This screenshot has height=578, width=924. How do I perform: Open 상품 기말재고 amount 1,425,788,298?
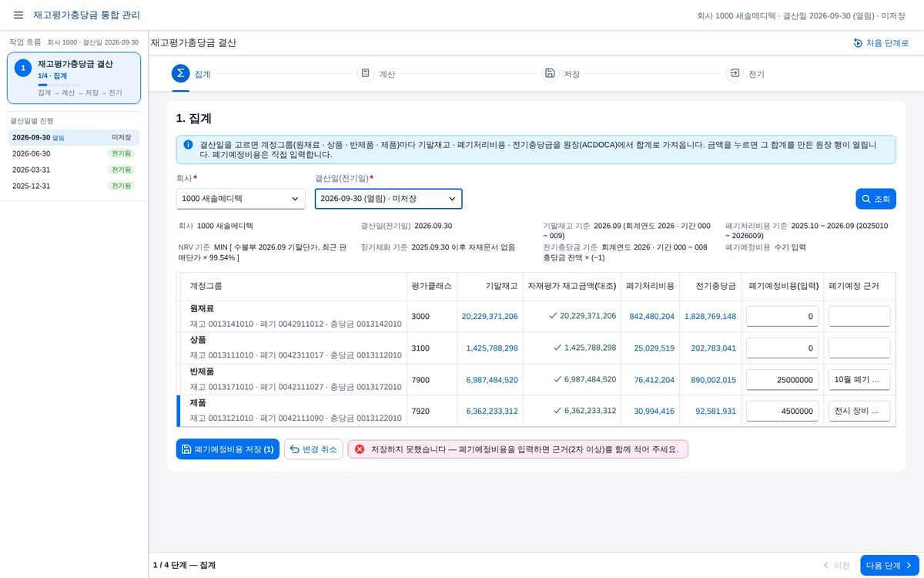point(492,348)
